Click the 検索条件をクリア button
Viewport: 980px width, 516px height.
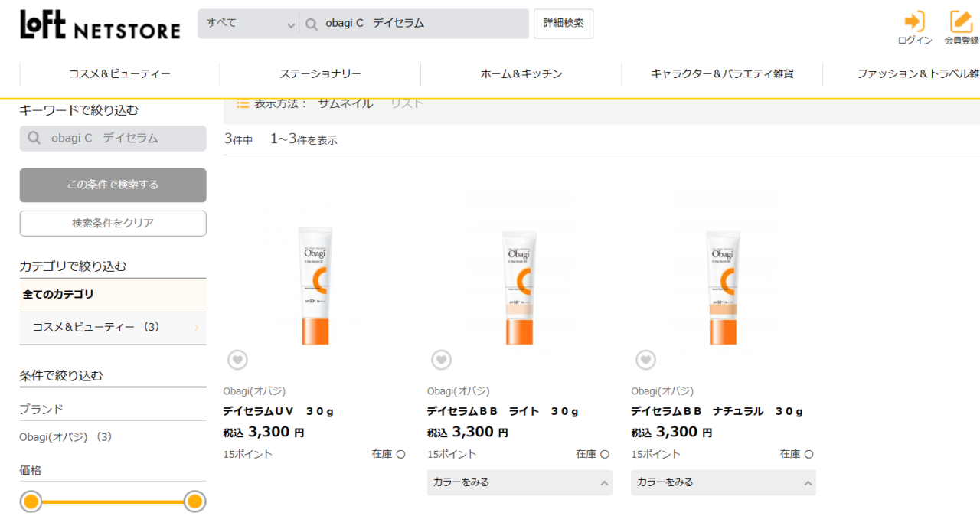point(113,224)
